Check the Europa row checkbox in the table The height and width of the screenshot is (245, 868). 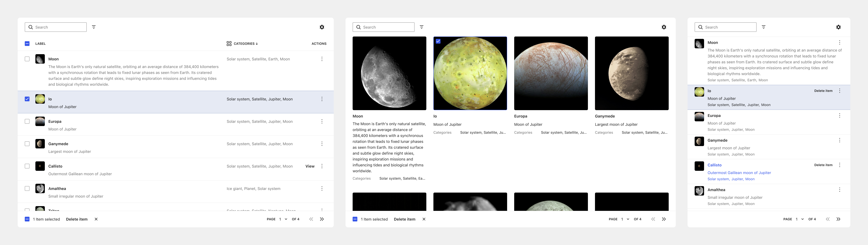[x=27, y=121]
